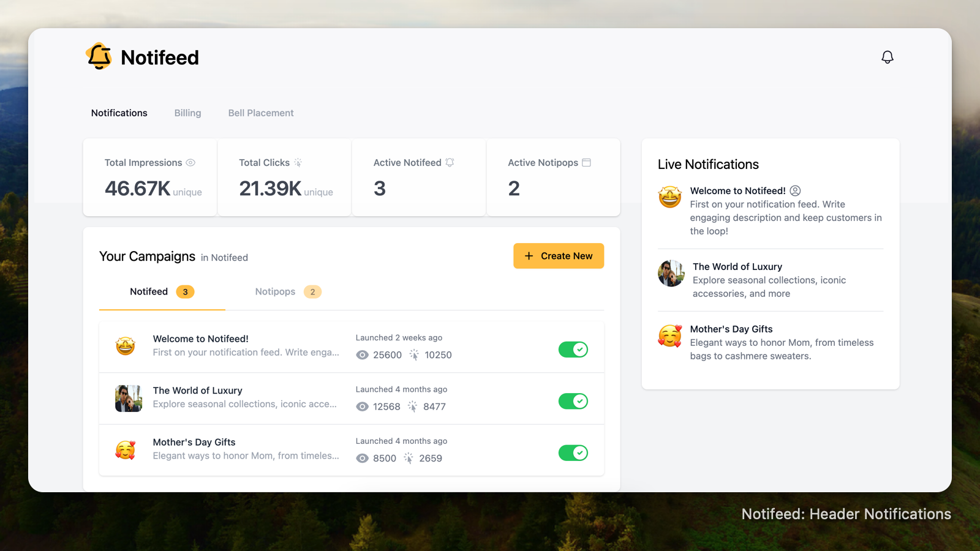980x551 pixels.
Task: Click the 10250 clicks count
Action: (439, 355)
